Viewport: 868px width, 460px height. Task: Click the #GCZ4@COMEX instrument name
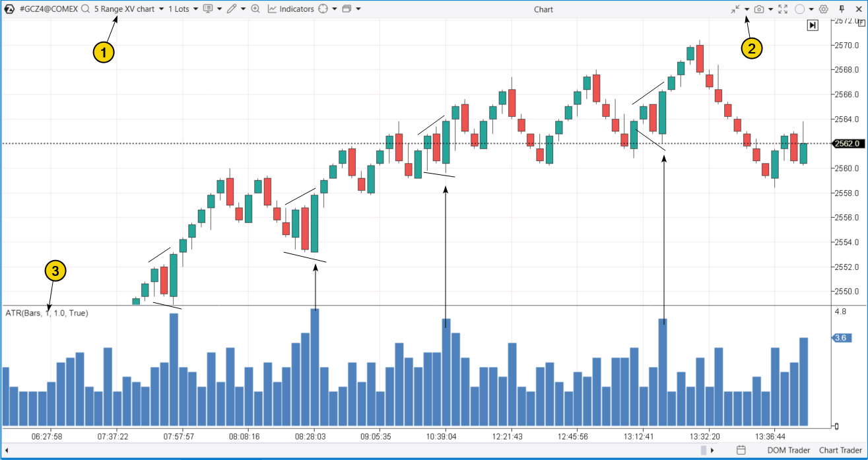point(48,9)
